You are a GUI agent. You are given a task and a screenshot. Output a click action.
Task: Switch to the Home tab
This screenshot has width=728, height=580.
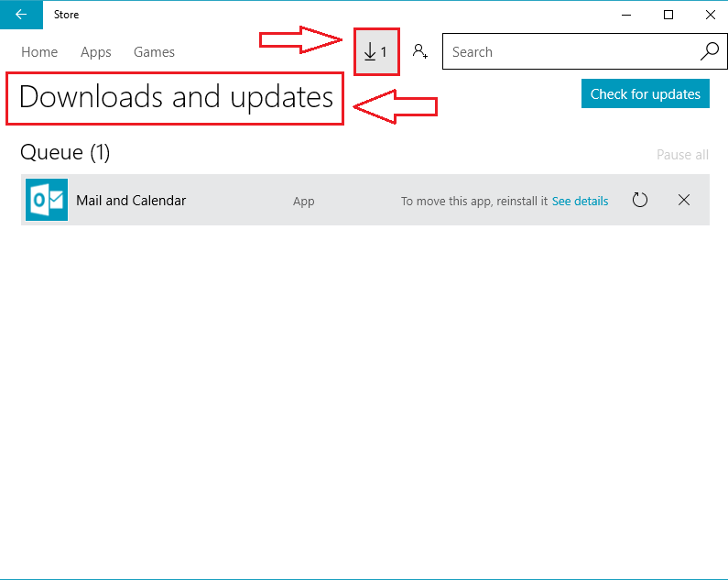pyautogui.click(x=39, y=52)
